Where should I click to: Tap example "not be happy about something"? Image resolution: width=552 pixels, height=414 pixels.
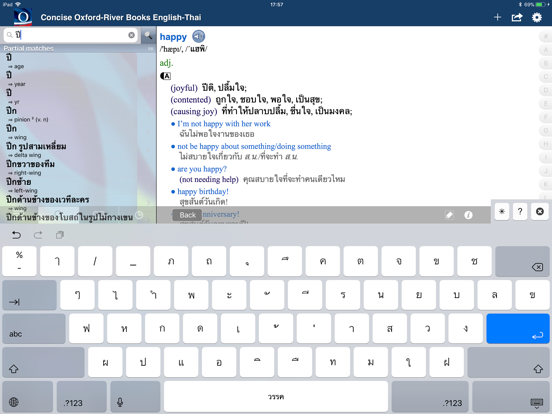click(x=254, y=146)
